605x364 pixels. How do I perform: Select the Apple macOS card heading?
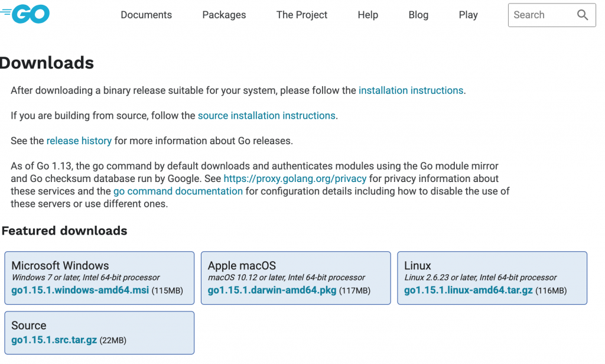coord(242,265)
